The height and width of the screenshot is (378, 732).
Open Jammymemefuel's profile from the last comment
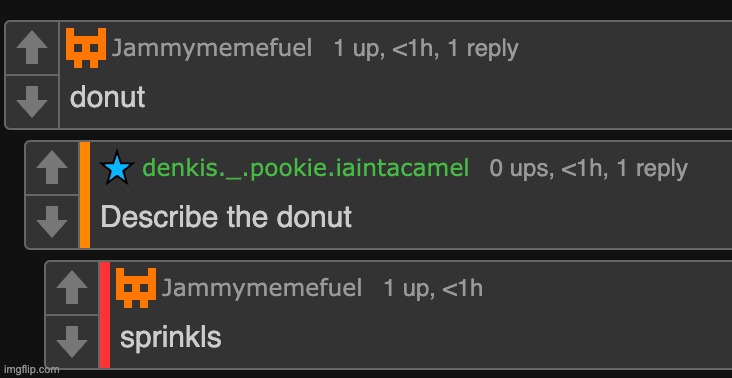(261, 288)
